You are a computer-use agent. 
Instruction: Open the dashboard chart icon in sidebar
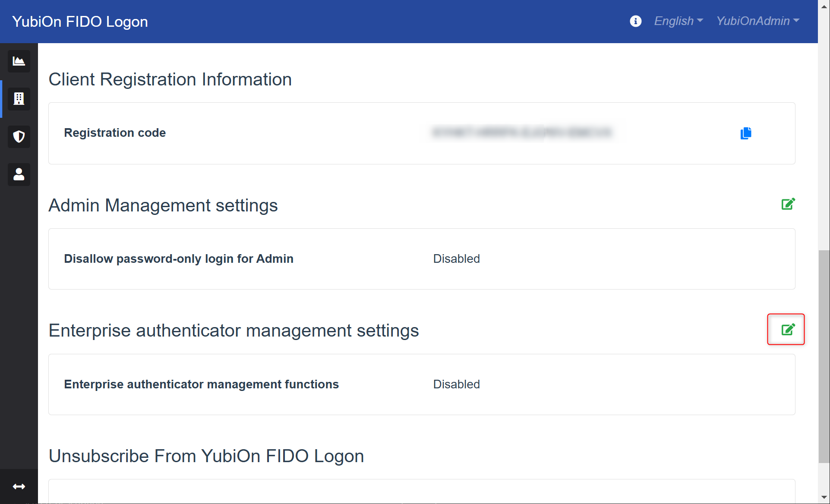tap(19, 61)
